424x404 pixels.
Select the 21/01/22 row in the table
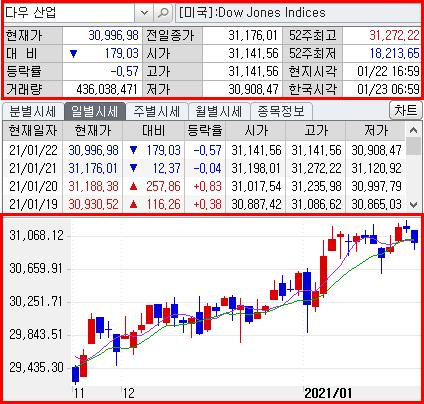(x=204, y=150)
